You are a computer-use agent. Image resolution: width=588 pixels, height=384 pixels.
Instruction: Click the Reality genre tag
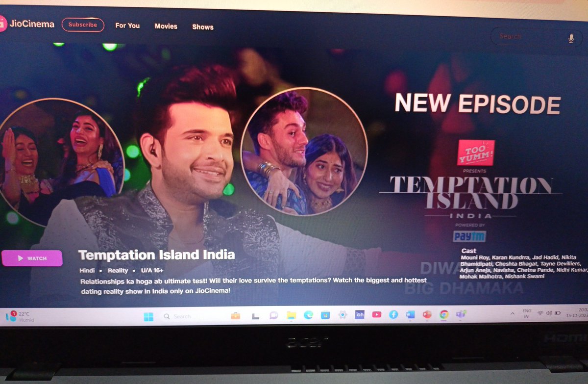click(x=118, y=270)
